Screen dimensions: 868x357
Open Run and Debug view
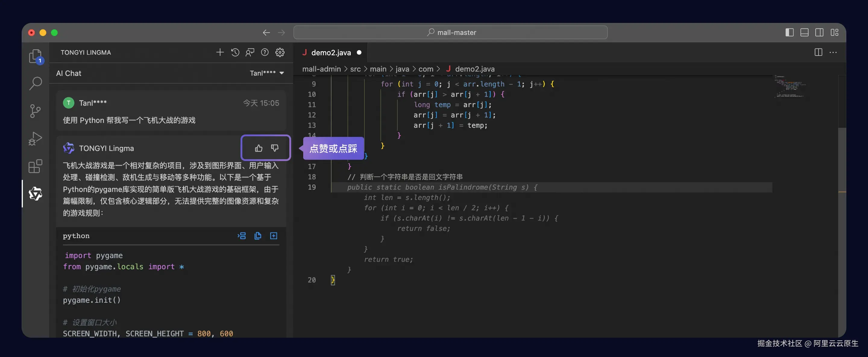point(35,138)
